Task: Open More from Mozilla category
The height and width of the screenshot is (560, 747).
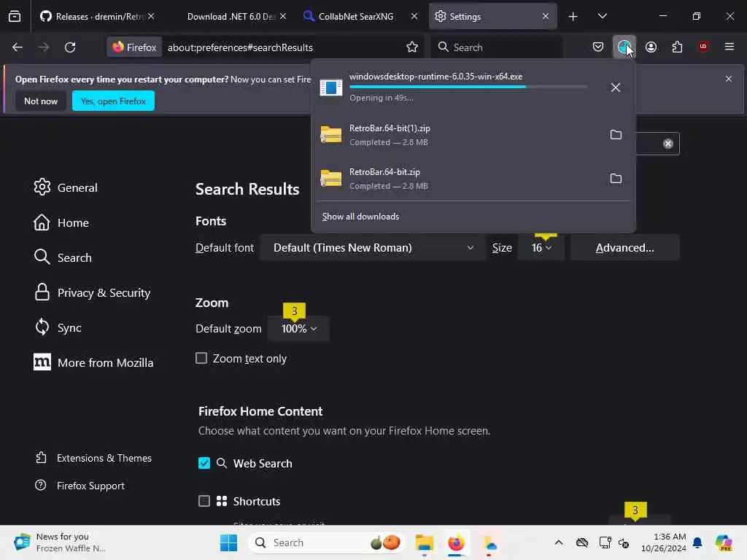Action: click(x=93, y=362)
